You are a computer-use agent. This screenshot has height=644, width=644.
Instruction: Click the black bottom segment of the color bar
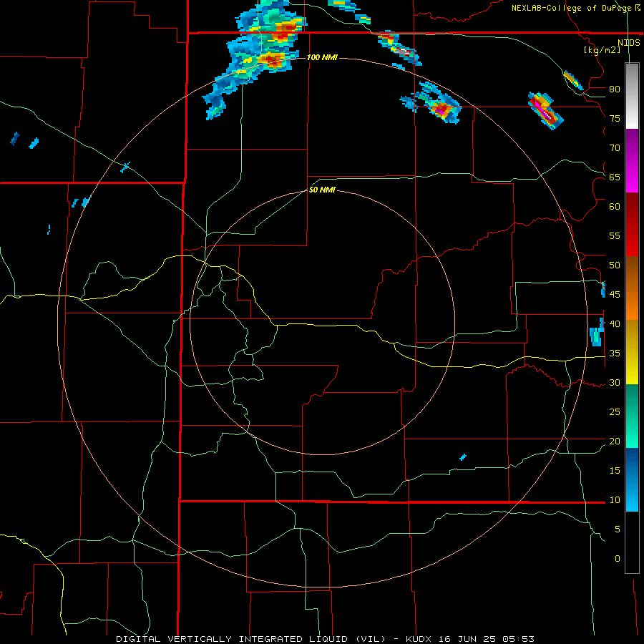632,542
